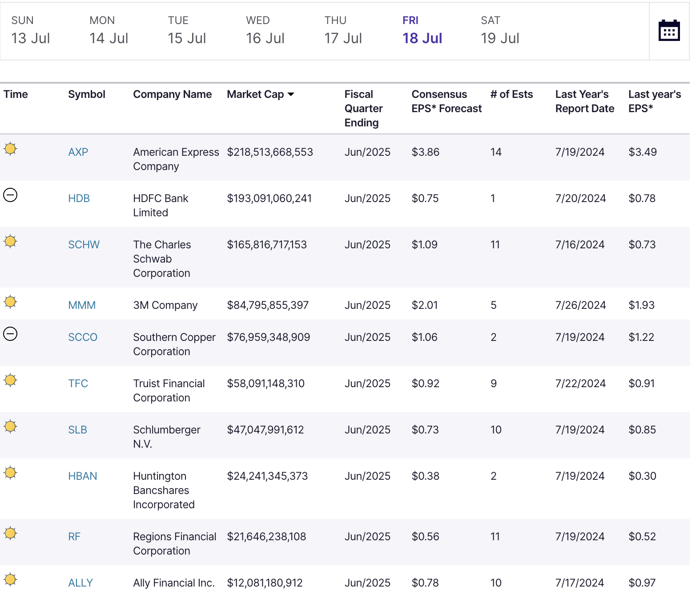Click market cap $193,091,060,241
This screenshot has width=700, height=599.
tap(270, 198)
